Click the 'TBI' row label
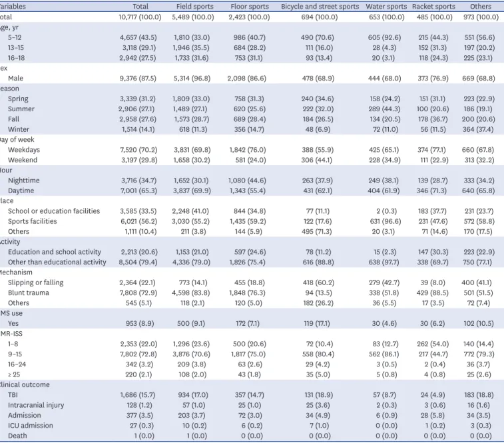504x443 pixels. [13, 395]
